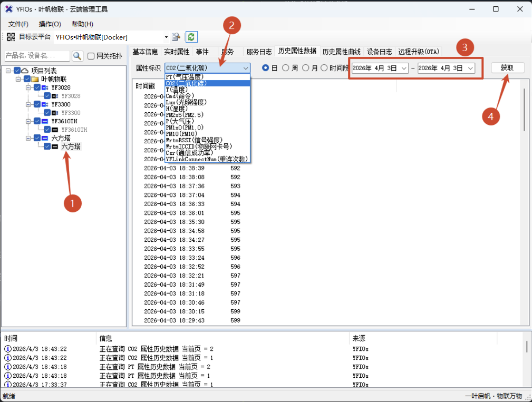Click the 产品名,设备名 search field

coord(36,56)
